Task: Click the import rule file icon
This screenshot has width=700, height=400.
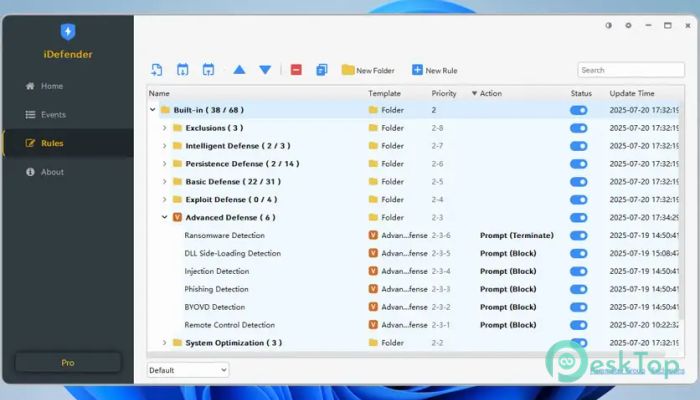Action: pos(157,70)
